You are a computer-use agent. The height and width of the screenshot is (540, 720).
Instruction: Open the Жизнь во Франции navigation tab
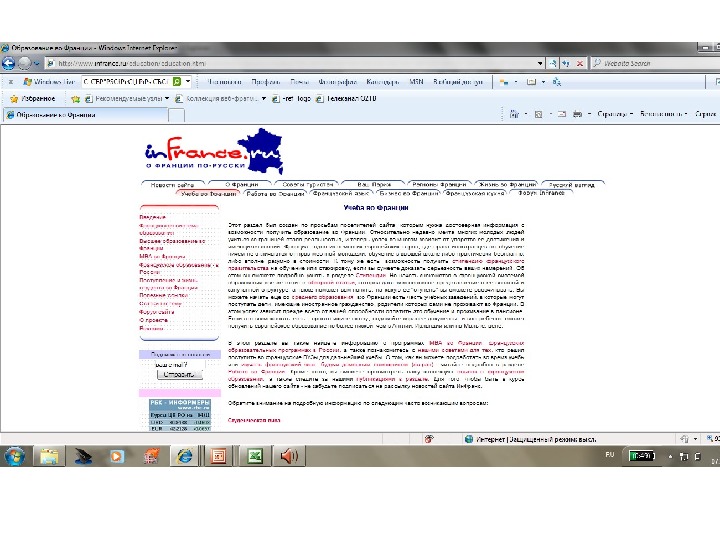pyautogui.click(x=506, y=185)
